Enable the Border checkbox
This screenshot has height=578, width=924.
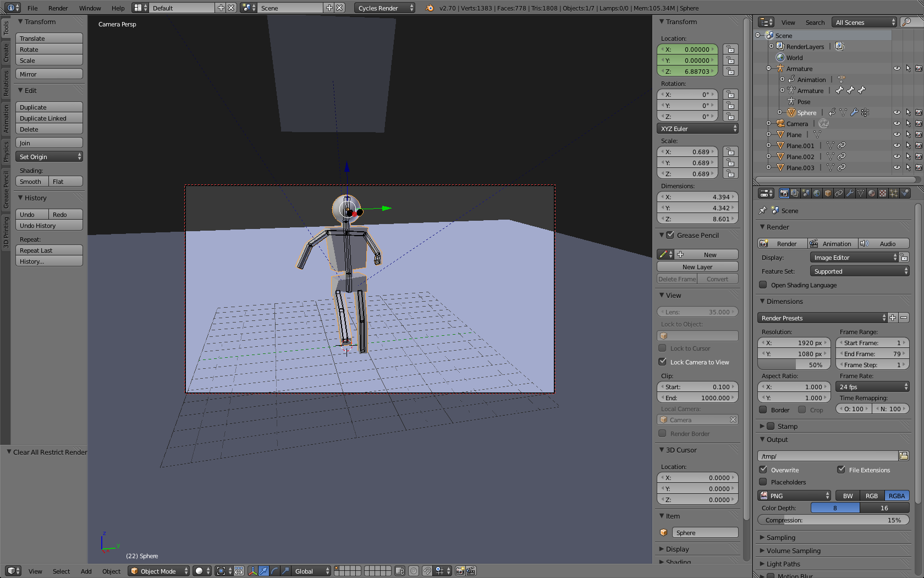pos(763,410)
